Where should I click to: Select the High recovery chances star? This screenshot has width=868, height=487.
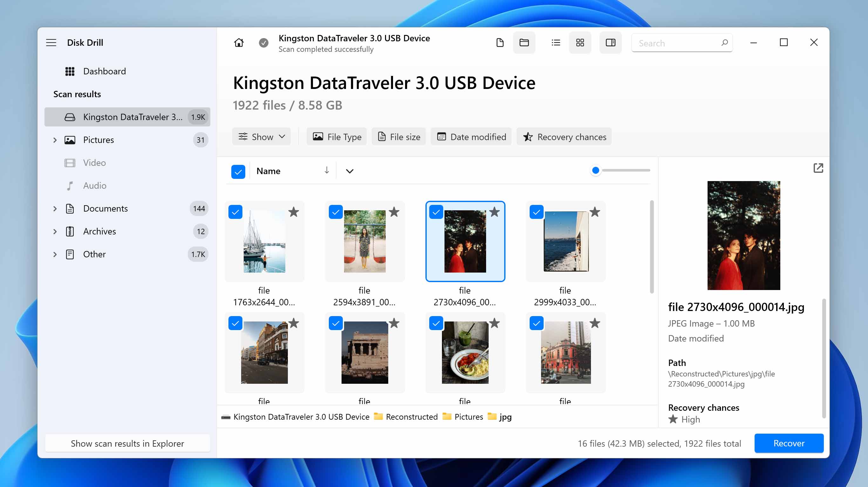[673, 419]
